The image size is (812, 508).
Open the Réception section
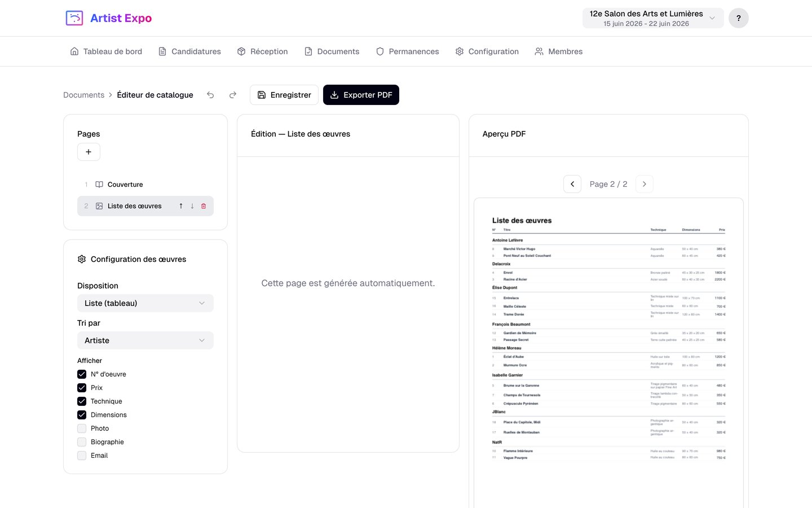262,51
